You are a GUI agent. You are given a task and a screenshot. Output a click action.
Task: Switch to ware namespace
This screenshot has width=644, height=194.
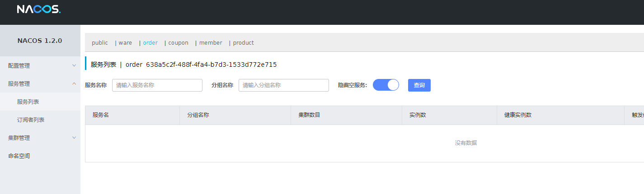[x=125, y=43]
